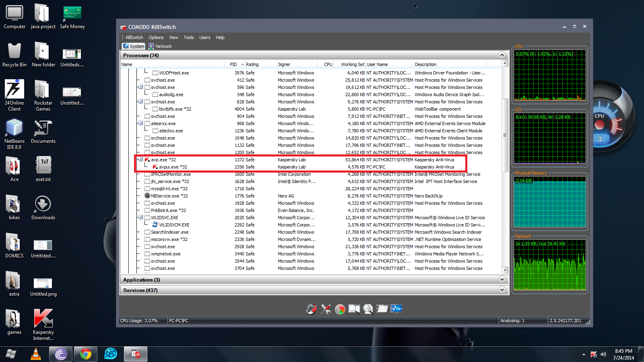Click the pie chart toolbar icon
The height and width of the screenshot is (362, 644).
[x=340, y=309]
